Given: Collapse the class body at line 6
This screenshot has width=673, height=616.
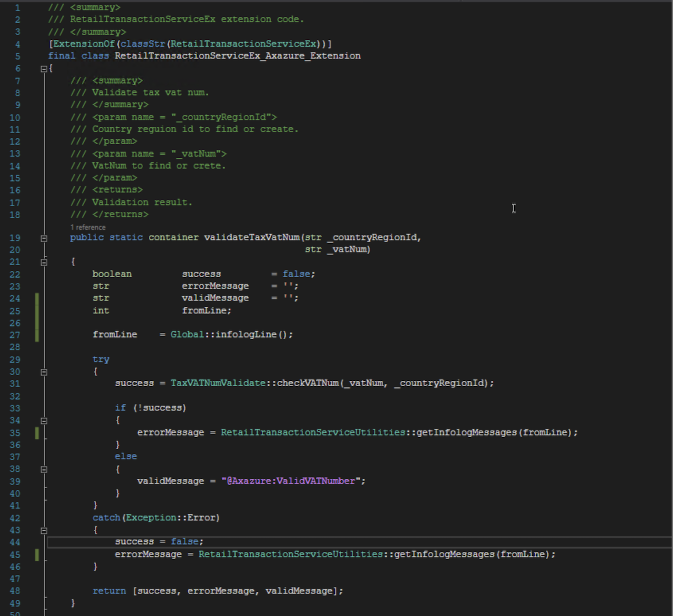Looking at the screenshot, I should tap(44, 69).
